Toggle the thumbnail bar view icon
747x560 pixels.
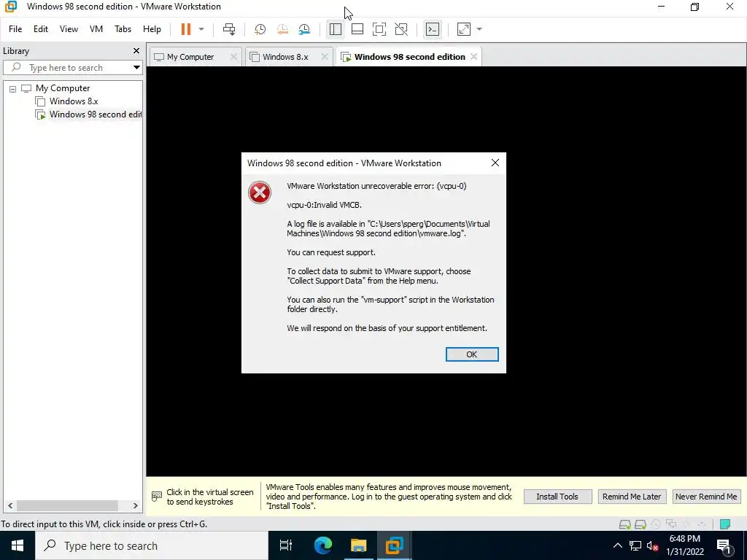click(357, 29)
